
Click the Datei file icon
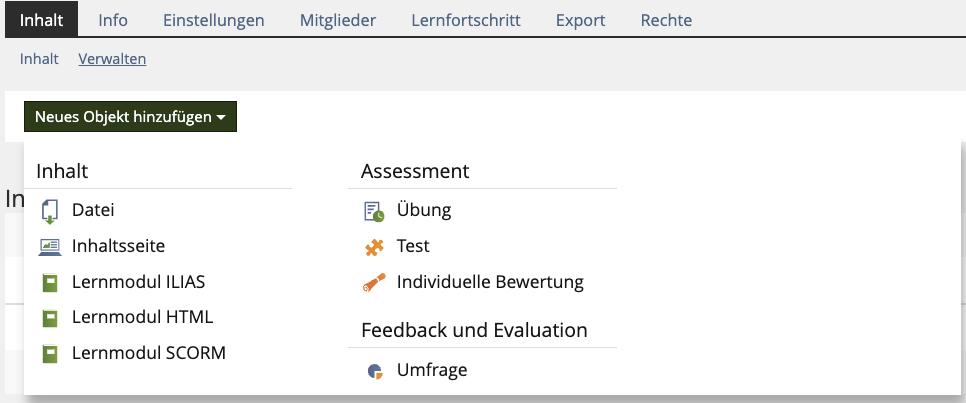pyautogui.click(x=49, y=211)
